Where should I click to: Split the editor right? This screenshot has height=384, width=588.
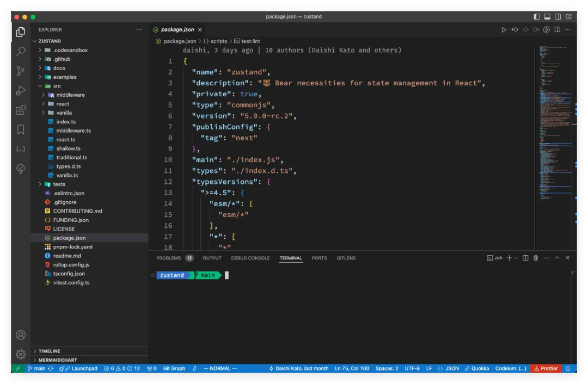(x=558, y=29)
